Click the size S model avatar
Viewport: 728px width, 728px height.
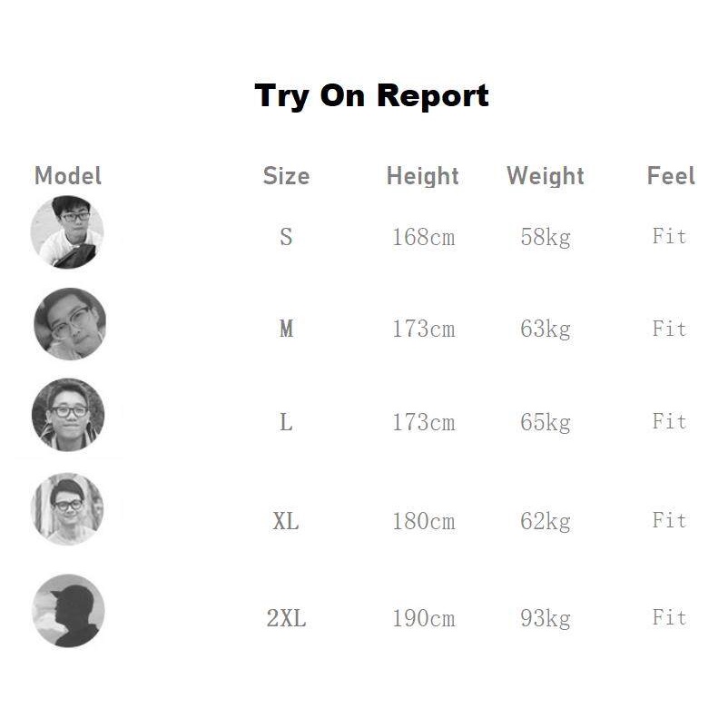pos(67,232)
